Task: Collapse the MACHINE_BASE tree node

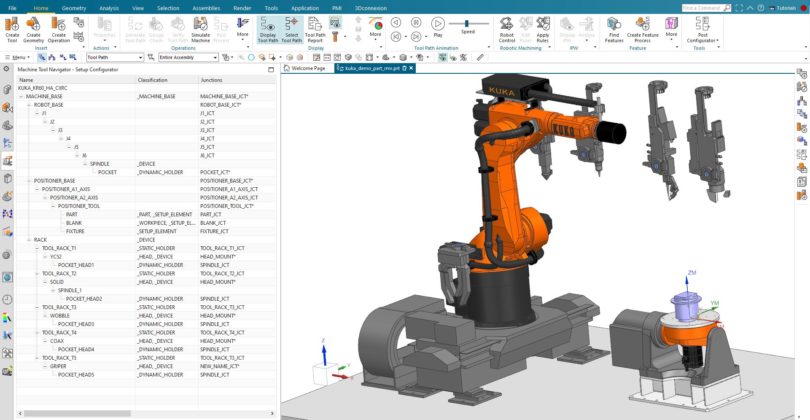Action: point(21,96)
